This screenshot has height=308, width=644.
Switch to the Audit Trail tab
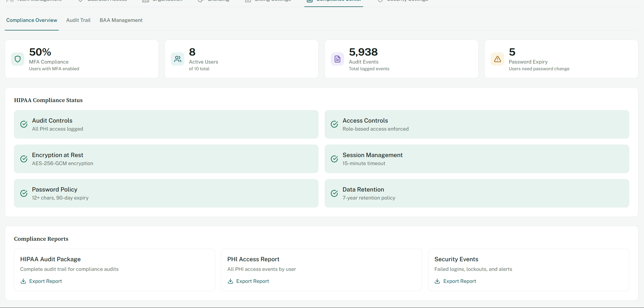78,20
